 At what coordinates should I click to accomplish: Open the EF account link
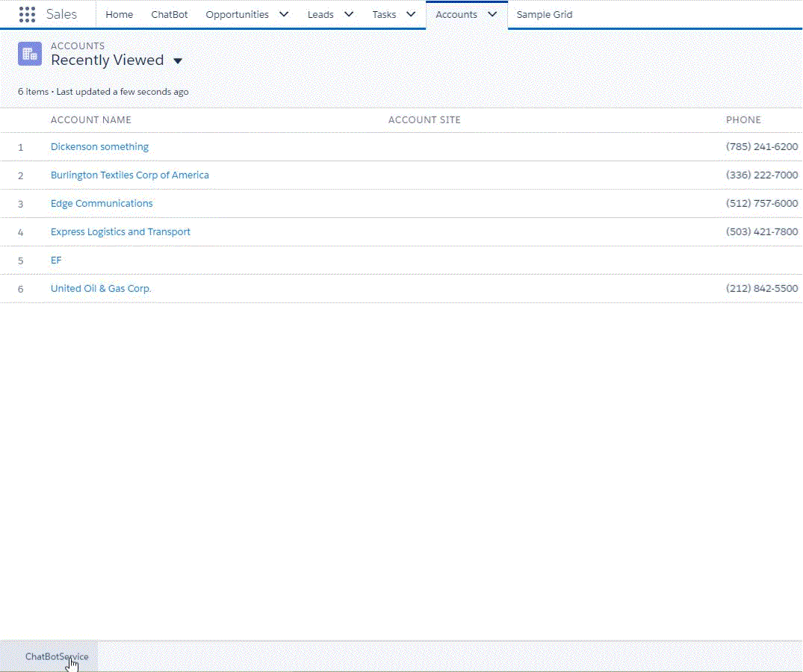(x=56, y=261)
